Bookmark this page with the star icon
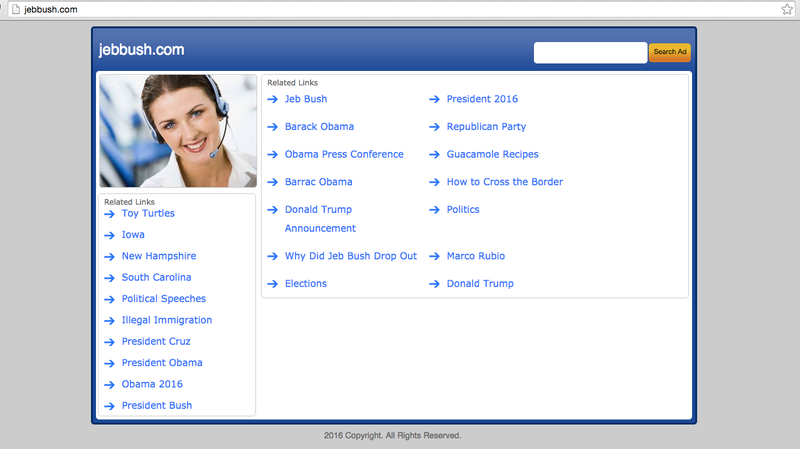Image resolution: width=800 pixels, height=449 pixels. (787, 9)
